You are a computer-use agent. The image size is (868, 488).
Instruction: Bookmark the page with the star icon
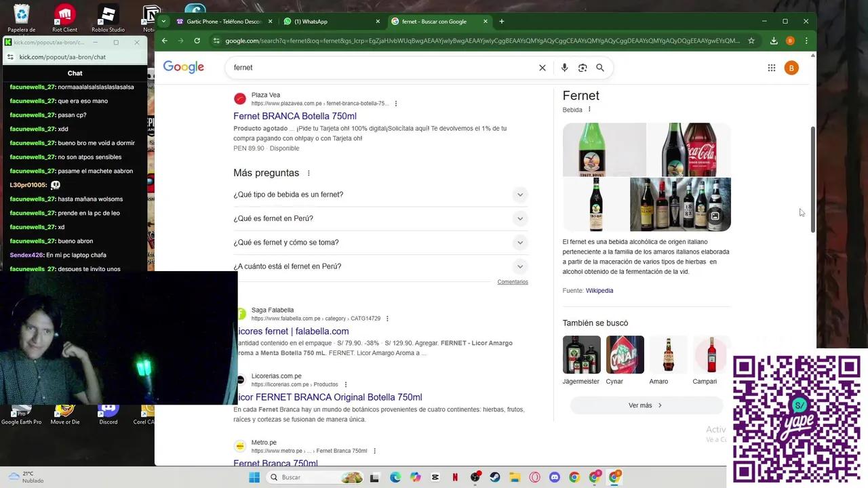coord(751,41)
